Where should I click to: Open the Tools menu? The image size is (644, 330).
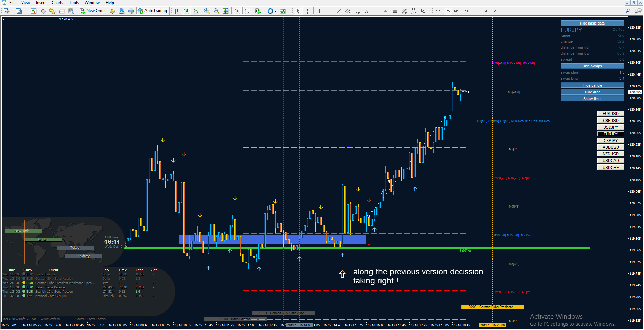pos(74,3)
